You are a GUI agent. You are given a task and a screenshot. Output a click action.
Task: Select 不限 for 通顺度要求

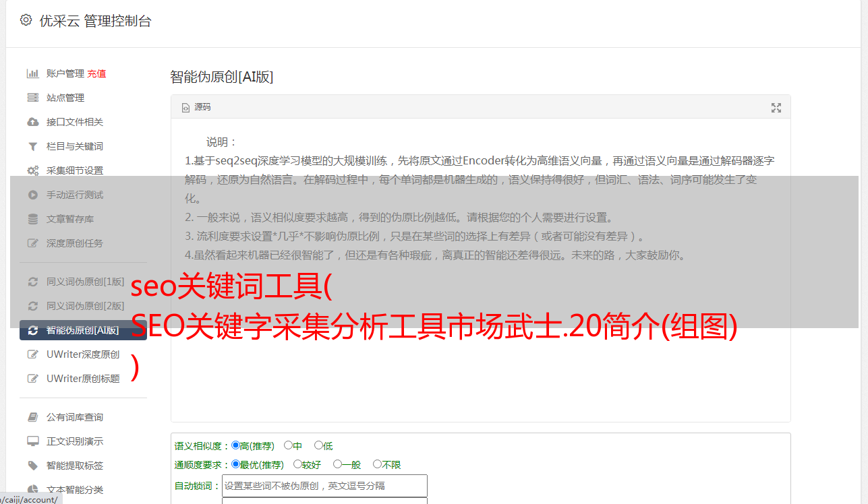point(377,464)
